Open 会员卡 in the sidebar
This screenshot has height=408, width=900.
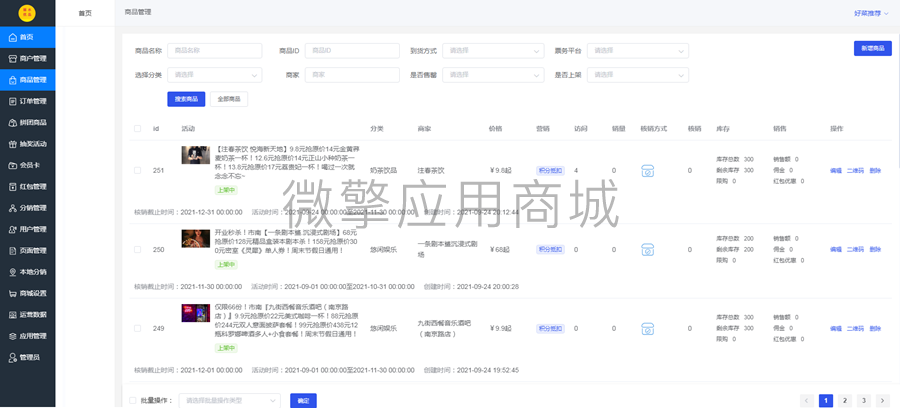pos(28,165)
